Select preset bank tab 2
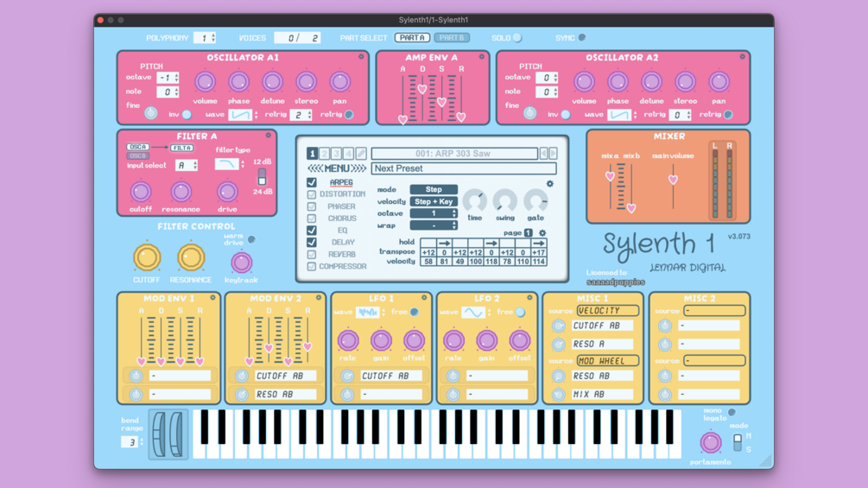The height and width of the screenshot is (488, 868). 325,153
